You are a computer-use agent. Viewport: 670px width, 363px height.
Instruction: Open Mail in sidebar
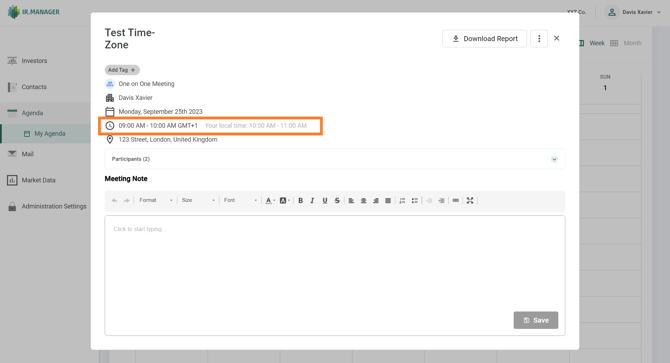pos(27,154)
